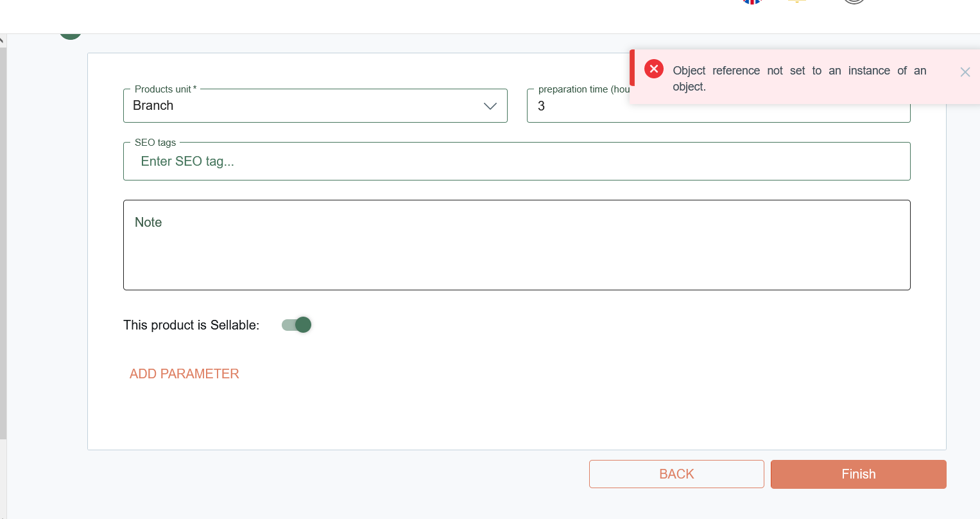Dismiss the error notification with the X
This screenshot has height=519, width=980.
(965, 72)
